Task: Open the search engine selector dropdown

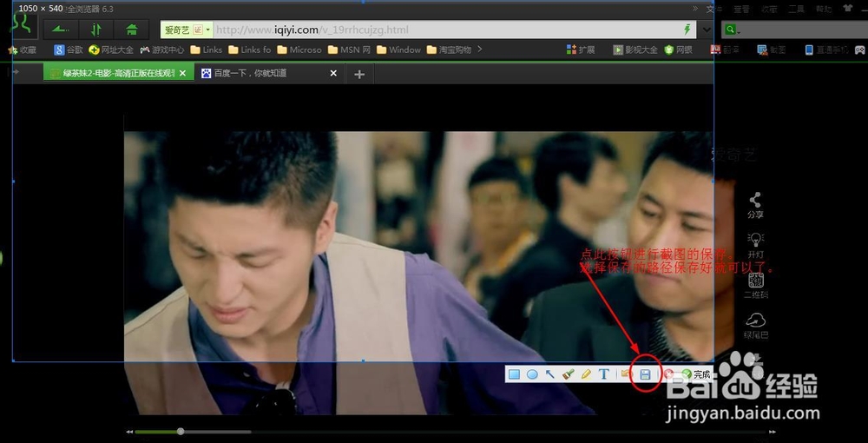Action: click(732, 30)
